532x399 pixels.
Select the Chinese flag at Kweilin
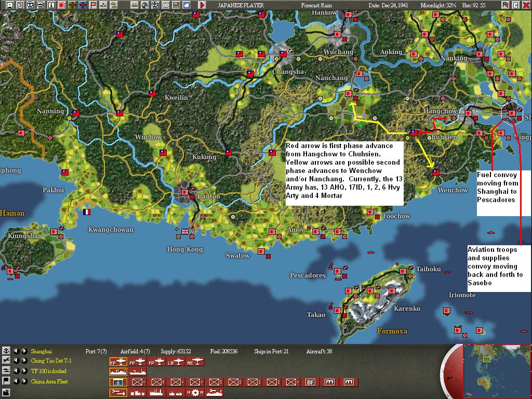click(x=152, y=93)
